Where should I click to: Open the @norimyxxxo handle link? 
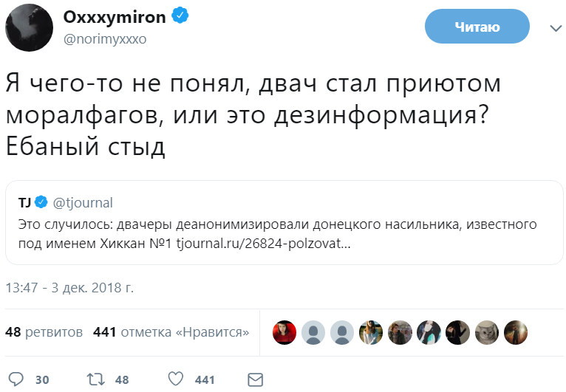(106, 39)
